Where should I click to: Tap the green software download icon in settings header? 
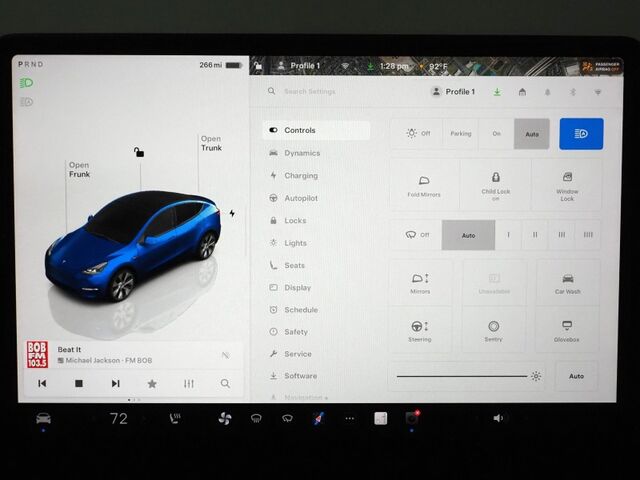pos(497,92)
